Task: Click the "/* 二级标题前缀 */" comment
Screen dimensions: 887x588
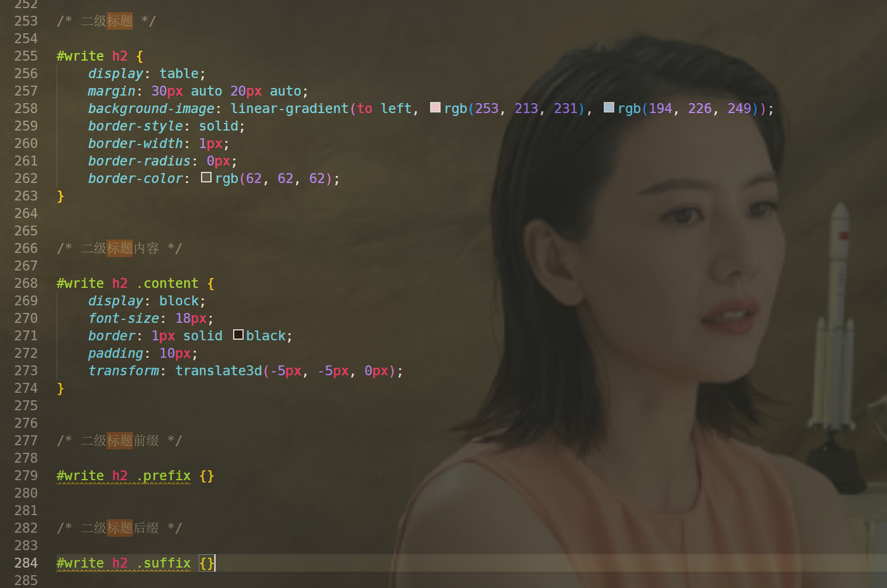Action: point(119,441)
